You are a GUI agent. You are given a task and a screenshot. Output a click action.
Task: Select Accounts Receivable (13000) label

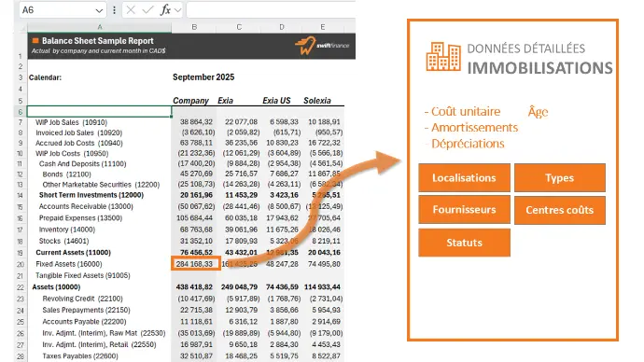coord(86,206)
